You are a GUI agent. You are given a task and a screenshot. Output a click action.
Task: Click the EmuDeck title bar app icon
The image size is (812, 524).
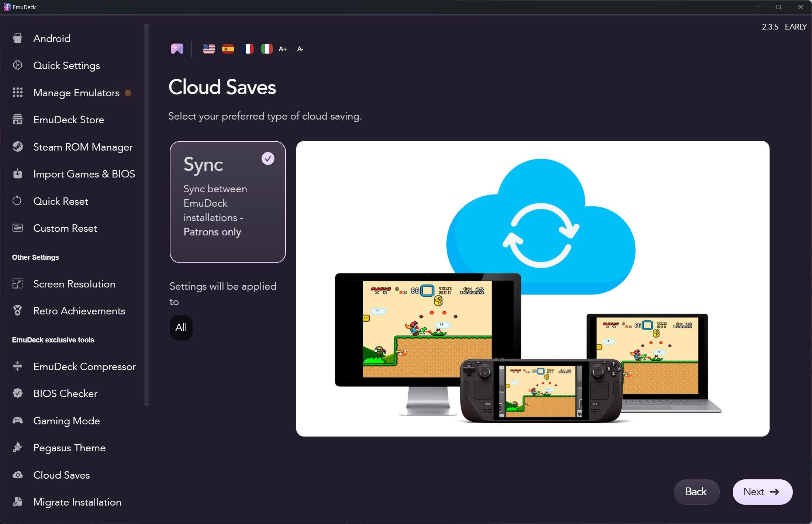click(7, 7)
